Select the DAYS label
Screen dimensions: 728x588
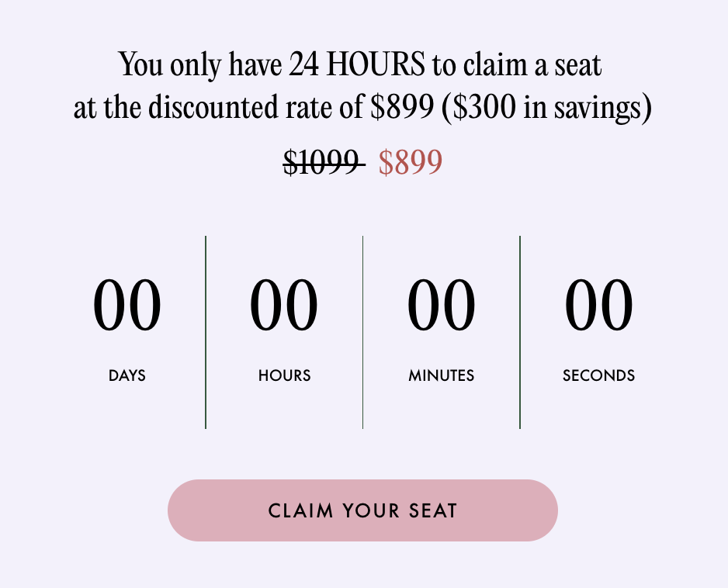[127, 375]
